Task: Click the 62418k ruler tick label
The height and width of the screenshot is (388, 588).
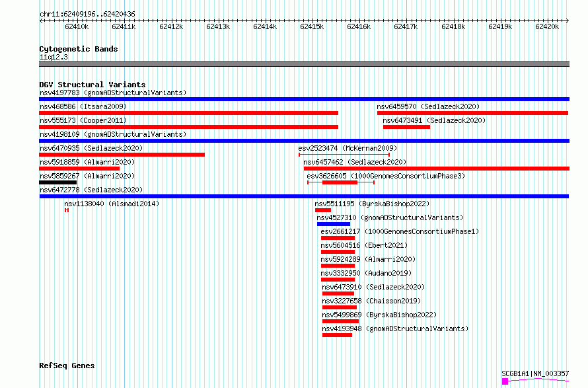Action: tap(453, 26)
